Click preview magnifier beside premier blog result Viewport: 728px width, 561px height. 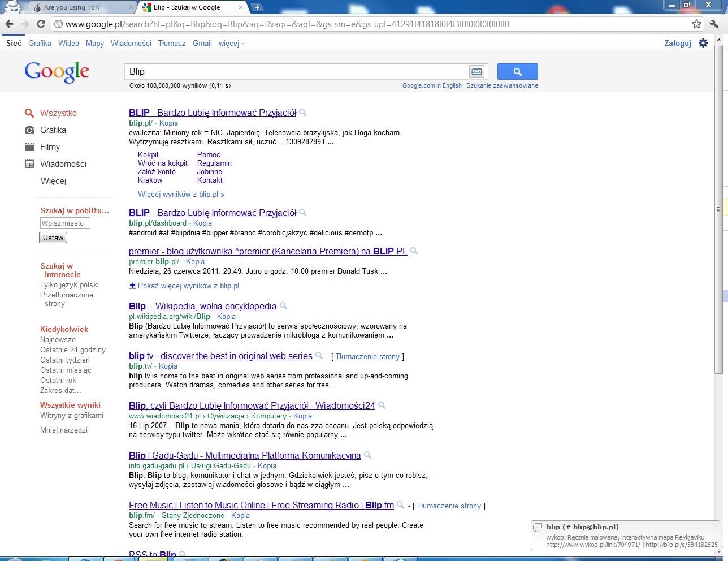click(414, 251)
